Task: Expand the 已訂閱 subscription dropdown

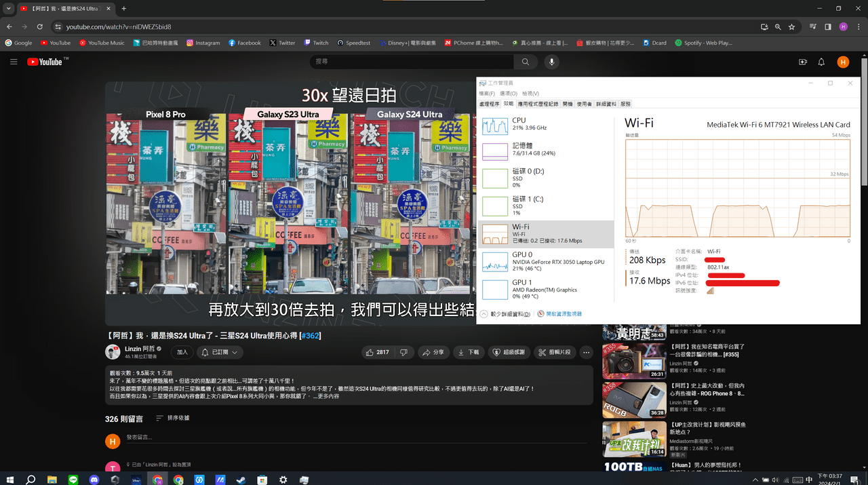Action: point(220,352)
